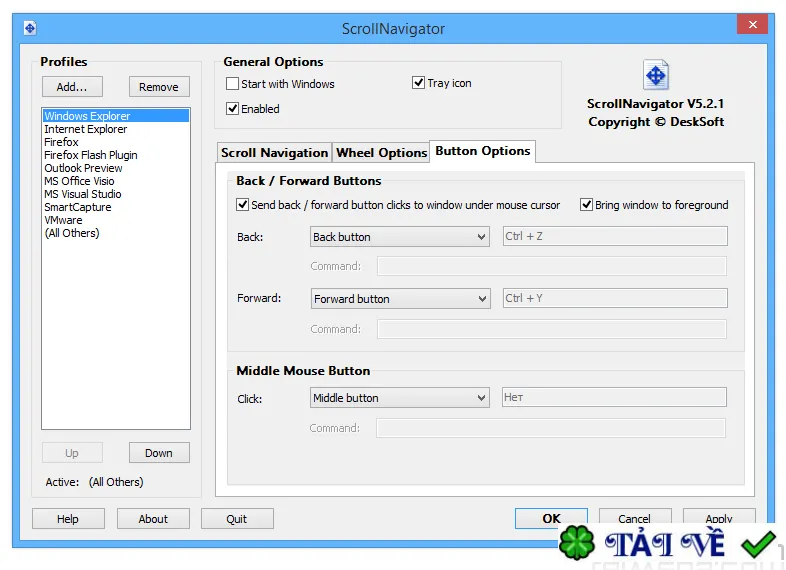Click the ScrollNavigator title bar icon

coord(30,28)
